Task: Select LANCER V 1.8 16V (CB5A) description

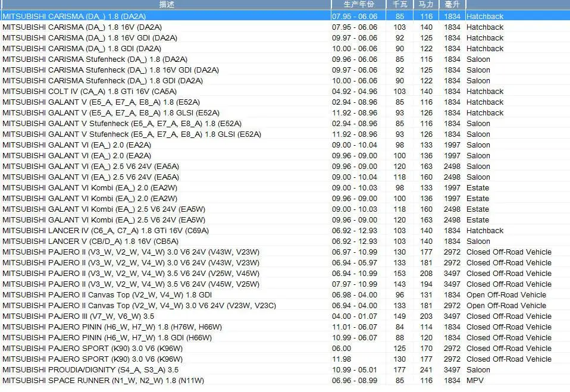Action: click(90, 242)
